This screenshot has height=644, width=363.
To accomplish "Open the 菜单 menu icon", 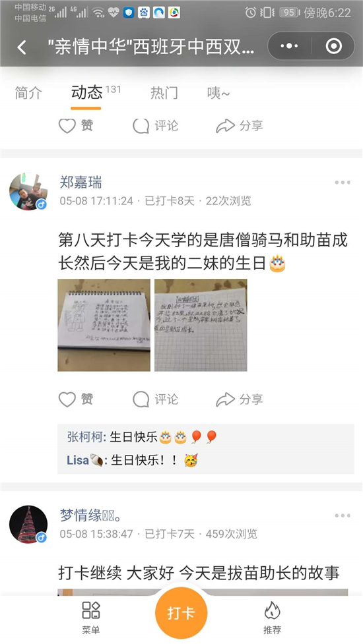I will pyautogui.click(x=91, y=618).
